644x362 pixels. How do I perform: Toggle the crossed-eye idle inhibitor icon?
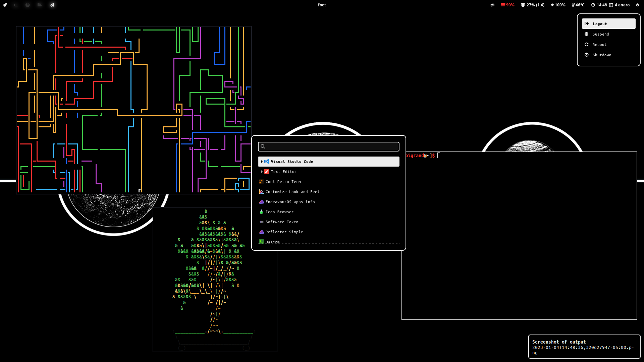492,5
